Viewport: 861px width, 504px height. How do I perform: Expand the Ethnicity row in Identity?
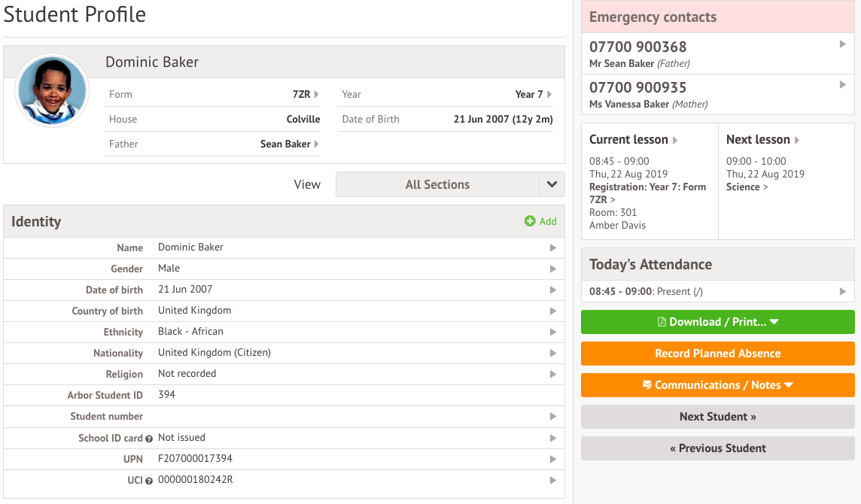coord(552,332)
